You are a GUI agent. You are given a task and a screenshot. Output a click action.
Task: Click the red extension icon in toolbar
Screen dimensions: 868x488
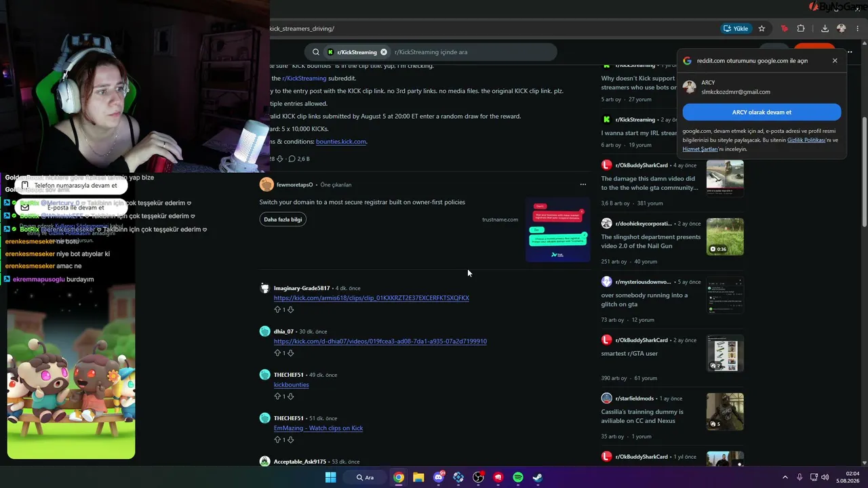(785, 28)
